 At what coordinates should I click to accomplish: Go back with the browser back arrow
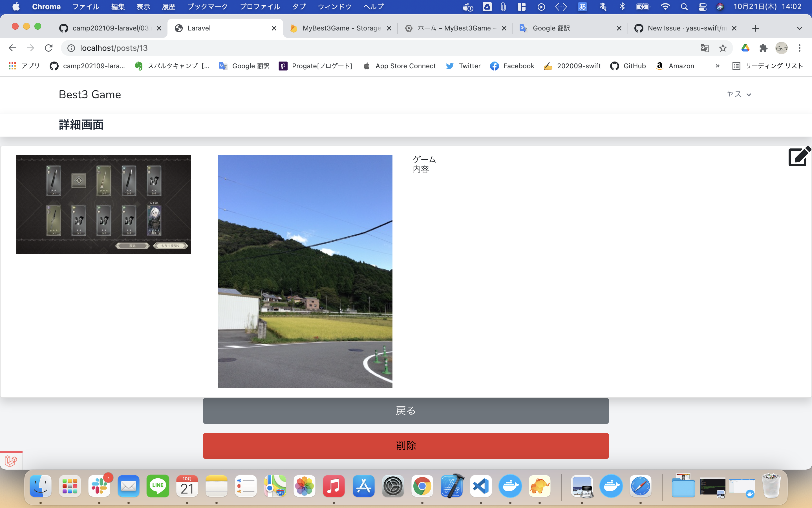click(x=12, y=48)
